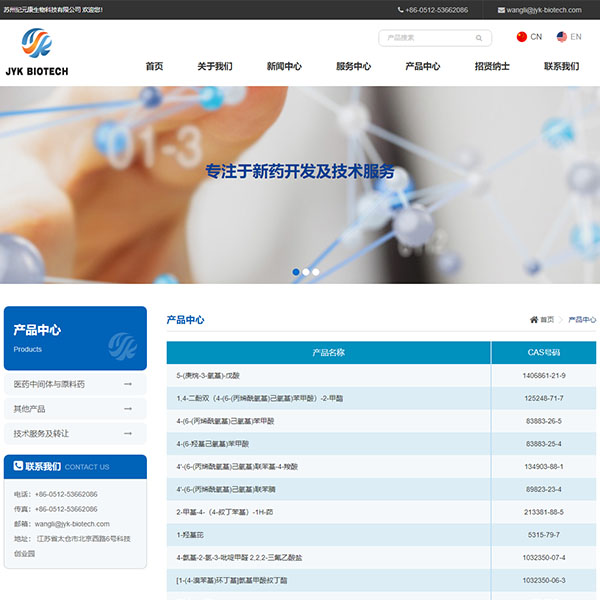
Task: Select the first carousel dot
Action: coord(296,271)
